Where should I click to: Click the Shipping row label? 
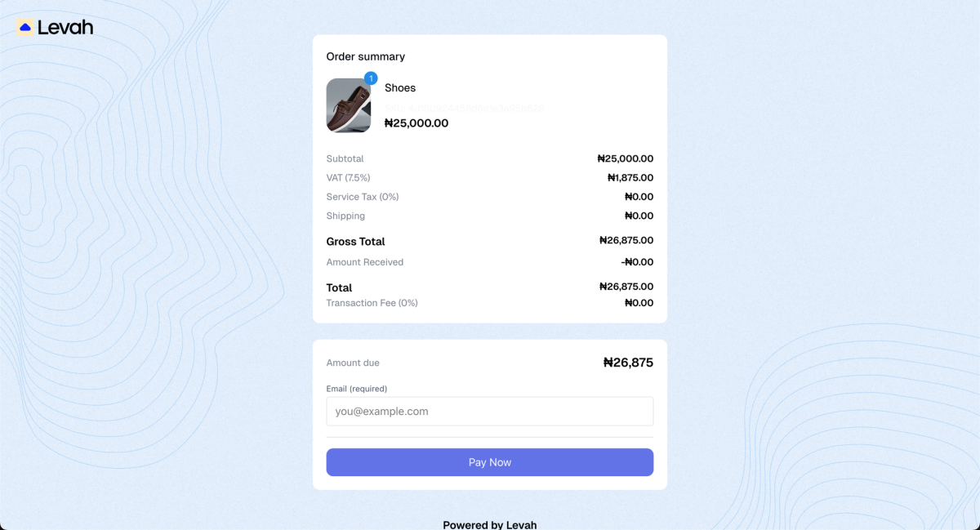click(345, 216)
